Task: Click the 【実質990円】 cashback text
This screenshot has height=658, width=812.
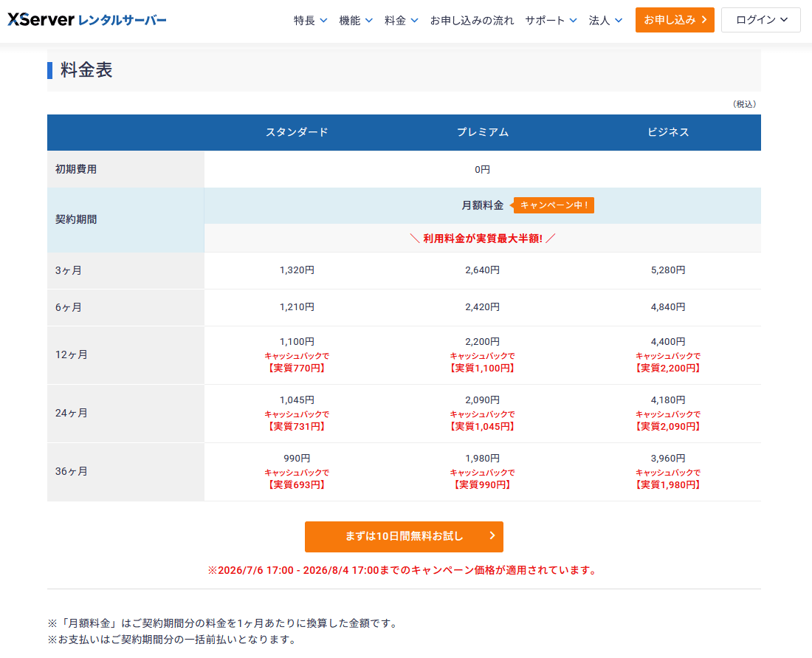Action: [x=482, y=484]
